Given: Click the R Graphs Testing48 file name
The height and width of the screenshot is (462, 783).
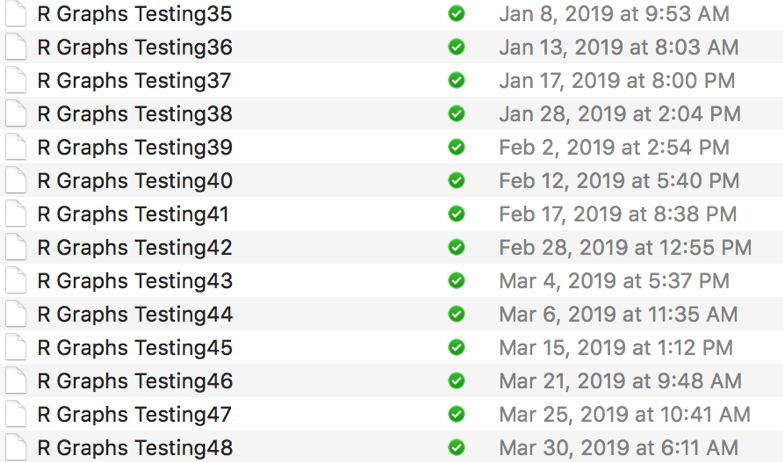Looking at the screenshot, I should pyautogui.click(x=134, y=448).
